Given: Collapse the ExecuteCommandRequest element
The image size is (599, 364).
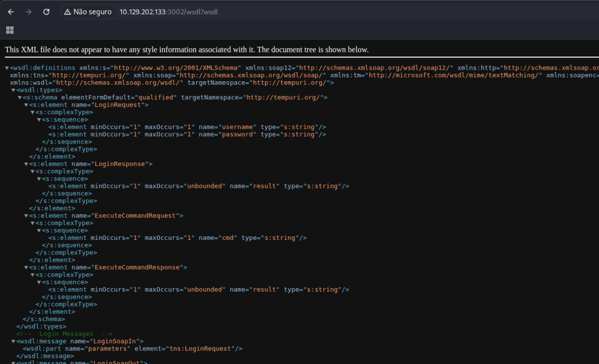Looking at the screenshot, I should click(26, 216).
